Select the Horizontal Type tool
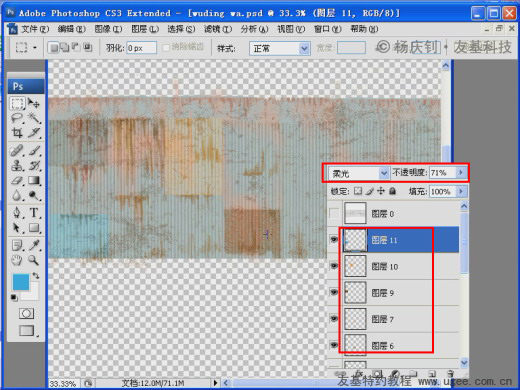 34,212
